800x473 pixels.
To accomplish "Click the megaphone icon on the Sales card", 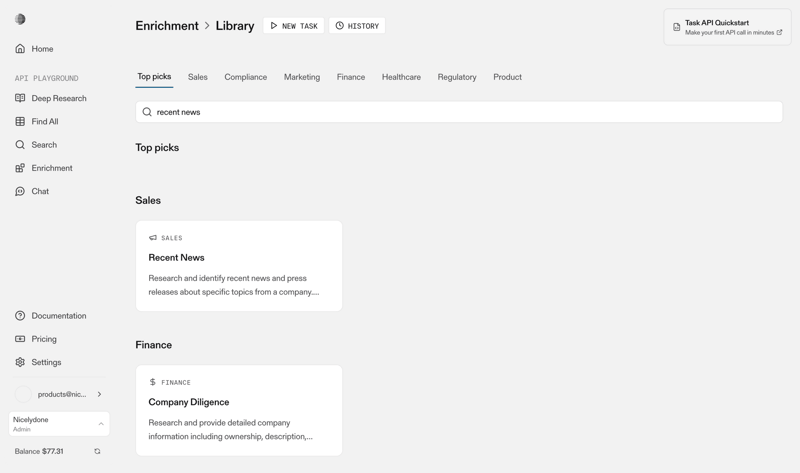I will (x=153, y=238).
